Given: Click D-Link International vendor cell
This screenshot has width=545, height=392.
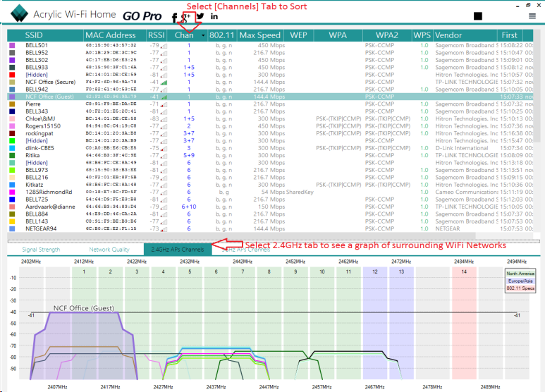Looking at the screenshot, I should (x=462, y=148).
